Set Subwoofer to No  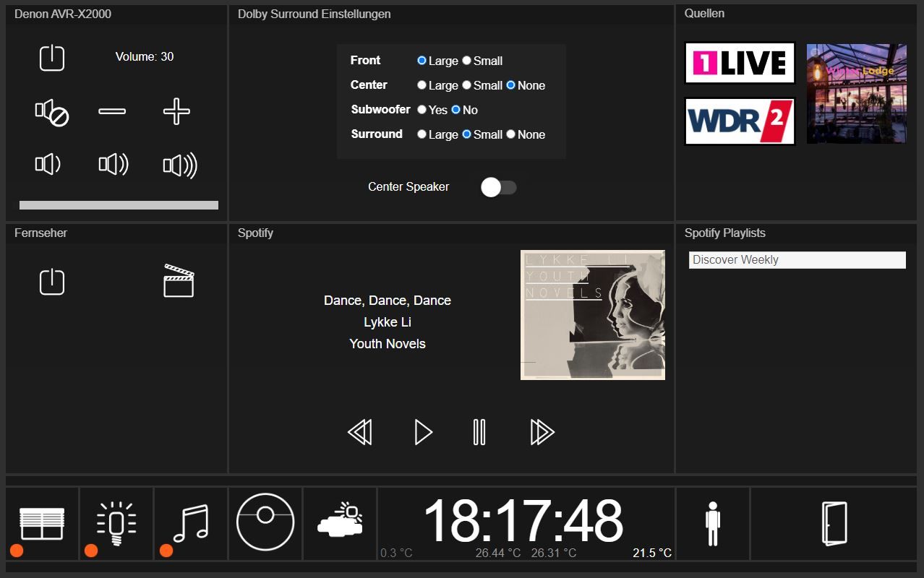[455, 110]
